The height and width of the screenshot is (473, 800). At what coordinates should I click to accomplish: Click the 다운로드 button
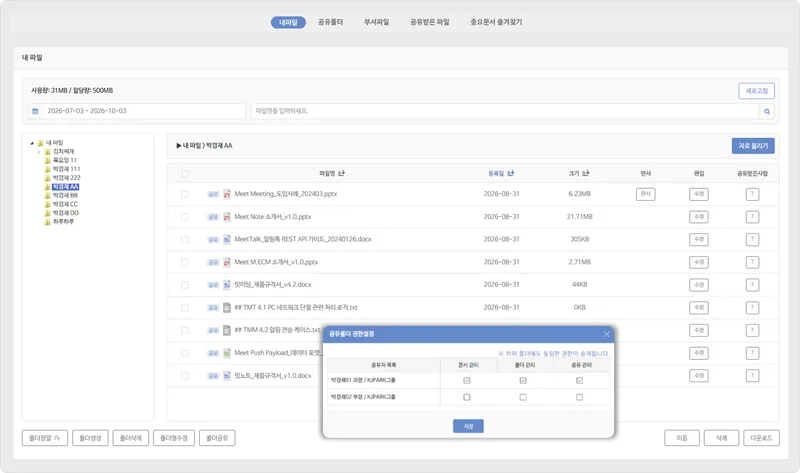click(x=761, y=438)
